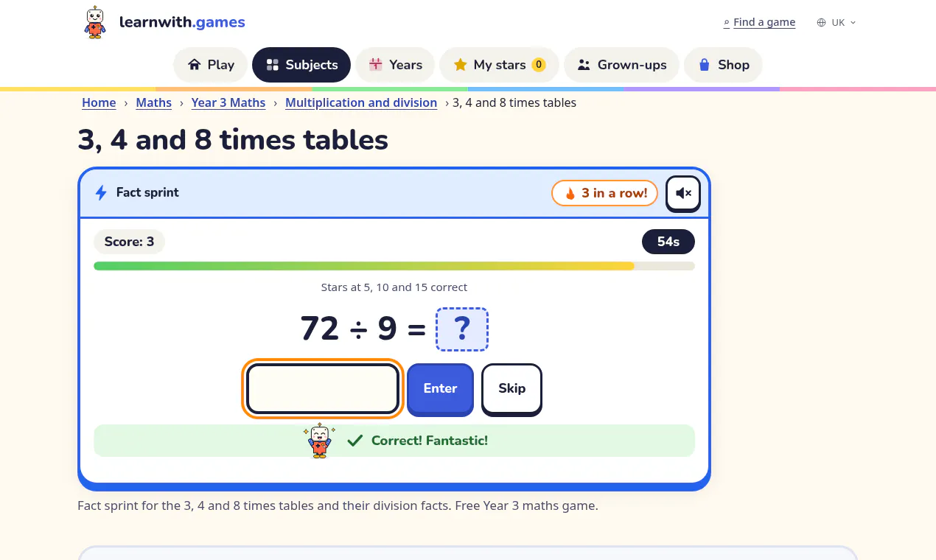The image size is (936, 560).
Task: Click the 54s timer pill
Action: tap(668, 242)
